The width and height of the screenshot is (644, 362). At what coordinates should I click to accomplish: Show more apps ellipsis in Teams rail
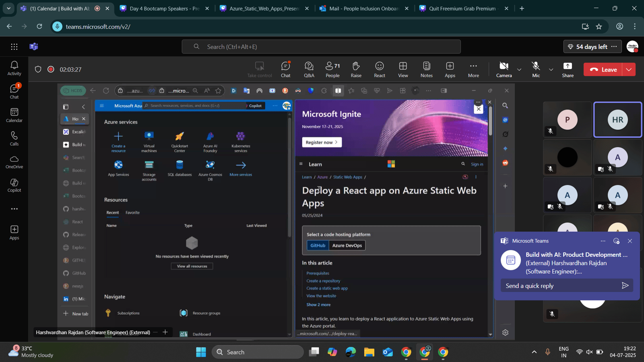pyautogui.click(x=14, y=209)
